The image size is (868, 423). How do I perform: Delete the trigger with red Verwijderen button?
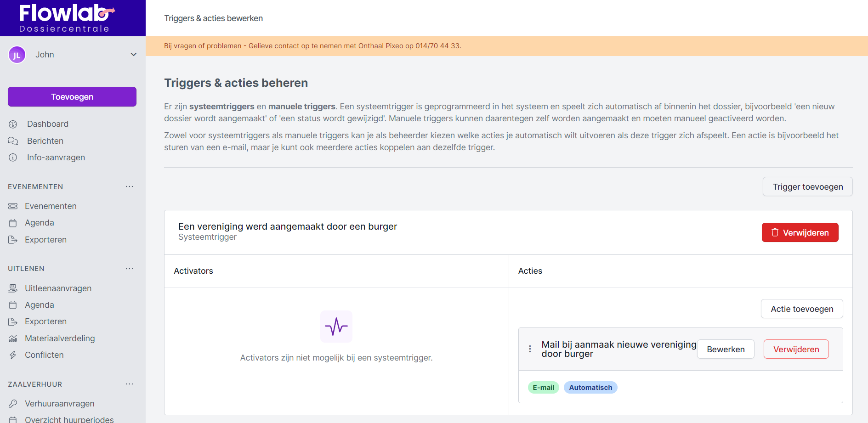coord(800,232)
